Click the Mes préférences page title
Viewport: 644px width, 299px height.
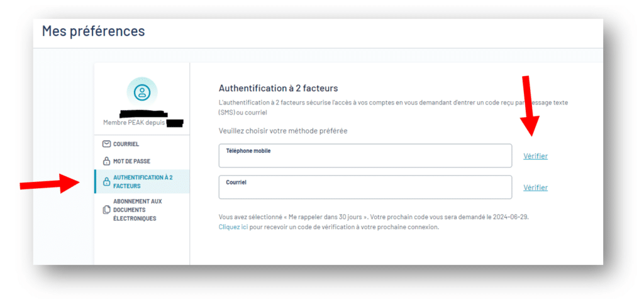[x=93, y=31]
